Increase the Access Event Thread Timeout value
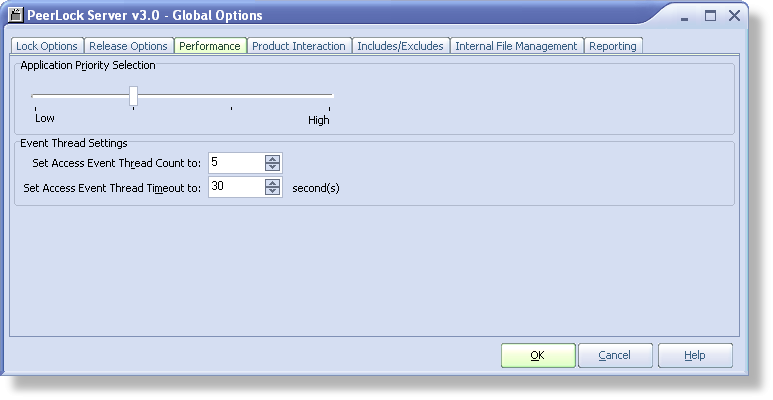Screen dimensions: 773x400 coord(272,182)
